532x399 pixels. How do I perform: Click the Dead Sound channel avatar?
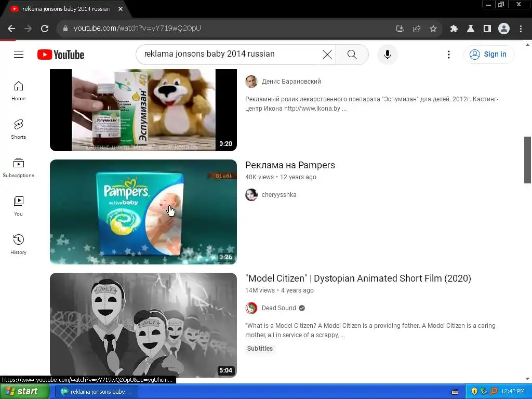tap(251, 308)
